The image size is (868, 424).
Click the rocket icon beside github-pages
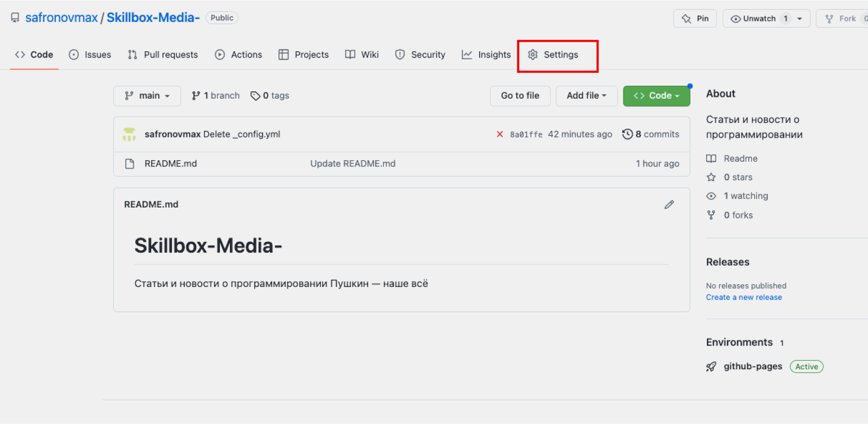[x=711, y=366]
